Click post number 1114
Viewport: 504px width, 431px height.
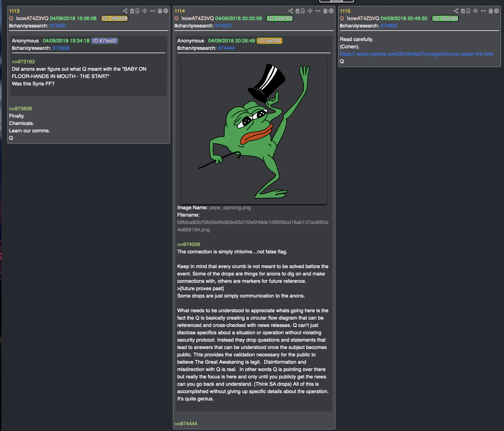click(x=180, y=11)
